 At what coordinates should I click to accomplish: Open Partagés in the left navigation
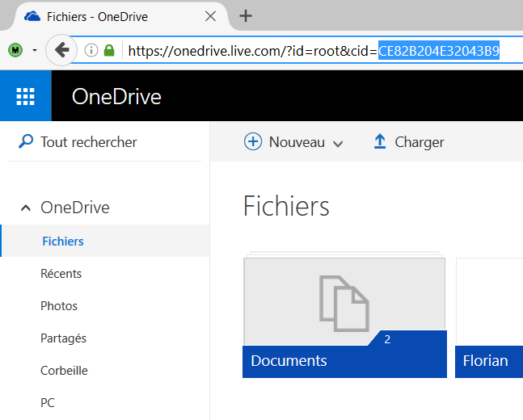click(x=63, y=338)
